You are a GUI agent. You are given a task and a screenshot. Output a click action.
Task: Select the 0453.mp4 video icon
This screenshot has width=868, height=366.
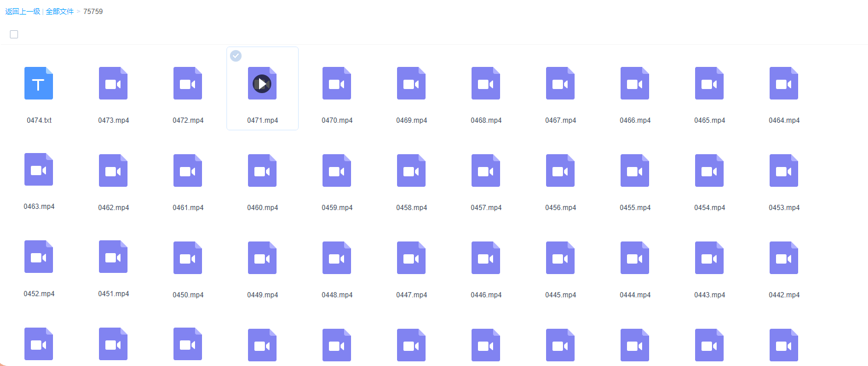click(x=784, y=170)
